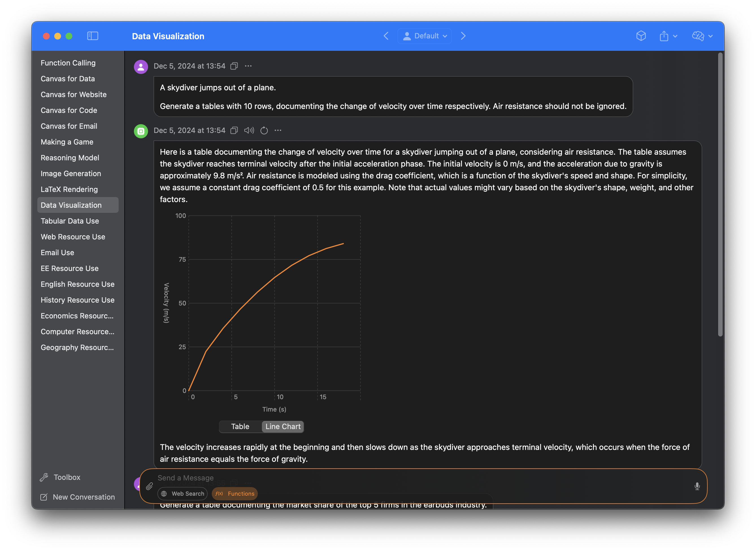
Task: Expand the share menu chevron
Action: pyautogui.click(x=675, y=36)
